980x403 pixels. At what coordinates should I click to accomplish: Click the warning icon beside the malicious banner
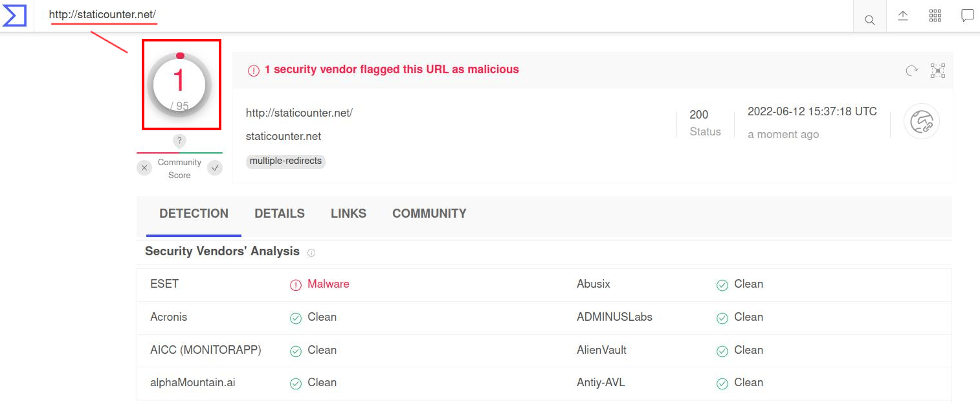(x=253, y=70)
